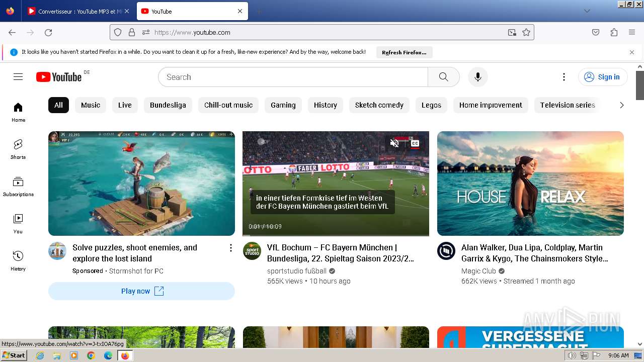Select the Chill-out music chip

[x=228, y=105]
